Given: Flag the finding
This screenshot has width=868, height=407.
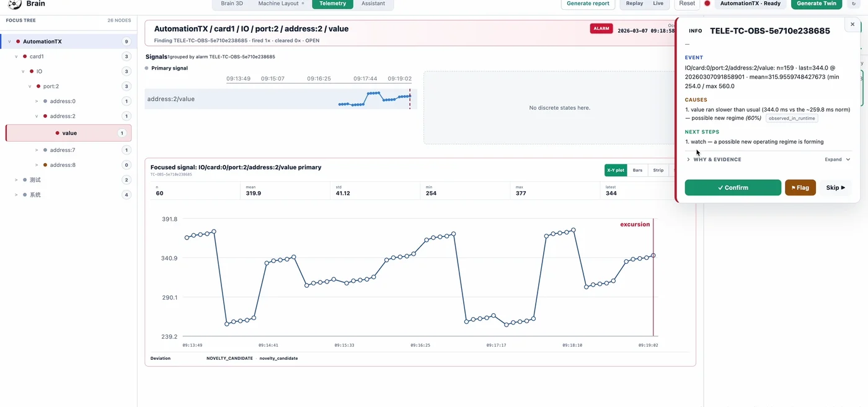Looking at the screenshot, I should point(800,187).
